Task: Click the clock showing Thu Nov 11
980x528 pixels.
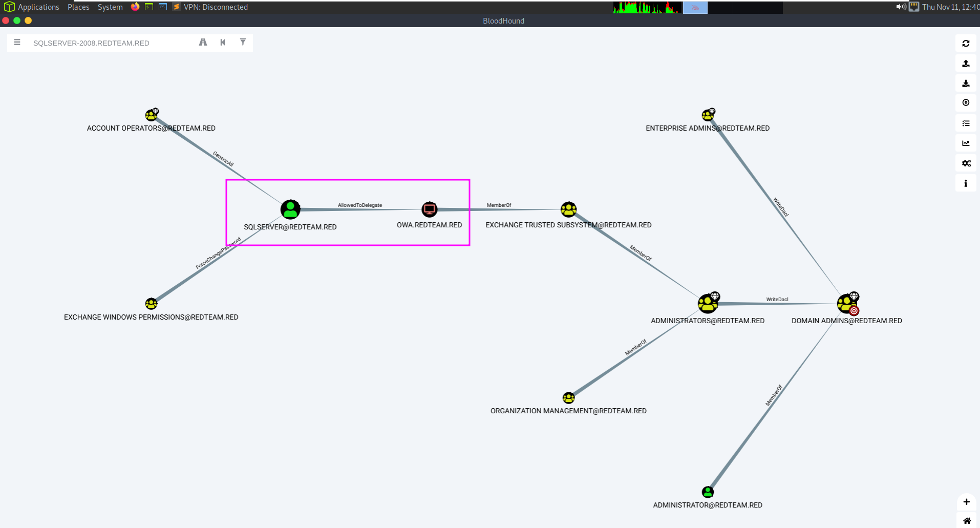Action: coord(950,7)
